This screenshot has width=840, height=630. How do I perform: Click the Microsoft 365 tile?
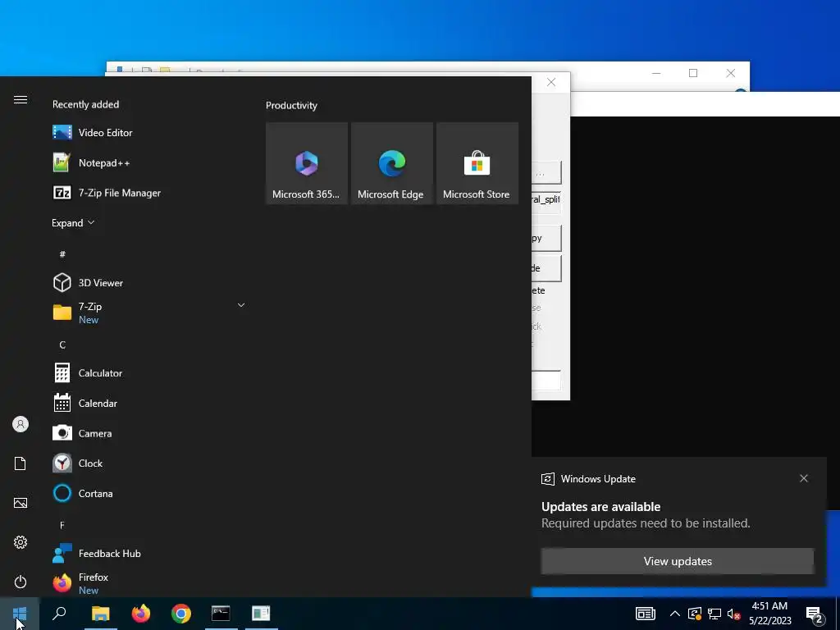[x=307, y=163]
